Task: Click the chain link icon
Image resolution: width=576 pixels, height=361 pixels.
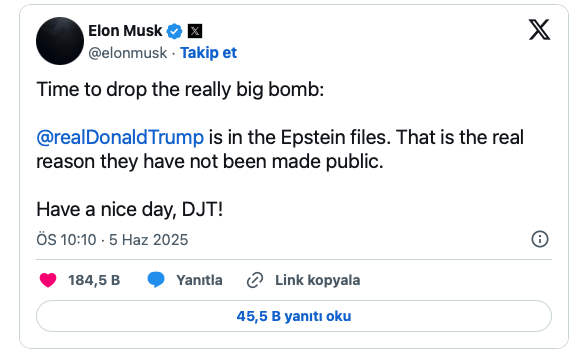Action: pyautogui.click(x=255, y=280)
